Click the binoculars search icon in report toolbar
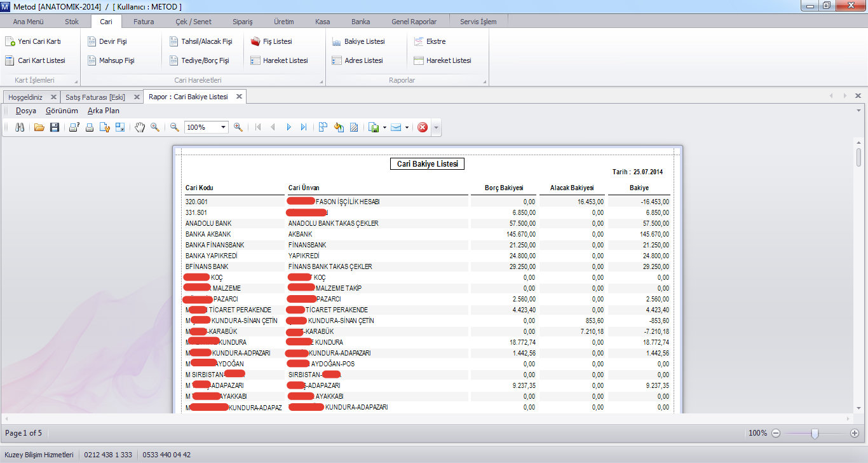Image resolution: width=868 pixels, height=463 pixels. click(20, 127)
